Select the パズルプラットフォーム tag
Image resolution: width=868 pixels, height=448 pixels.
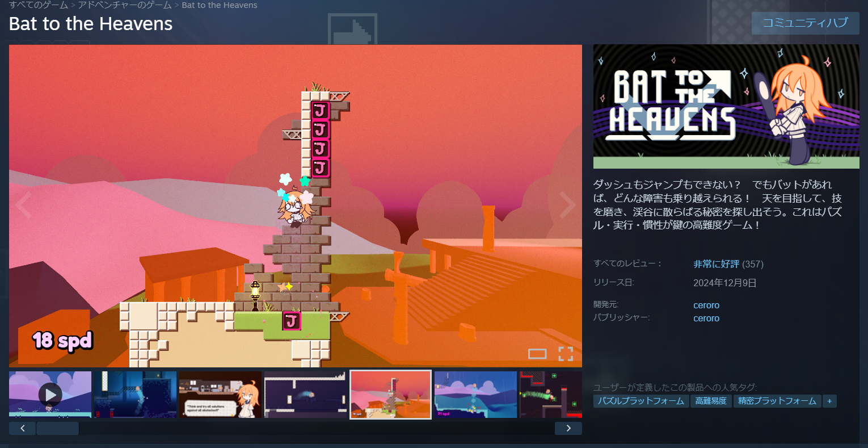click(x=641, y=401)
